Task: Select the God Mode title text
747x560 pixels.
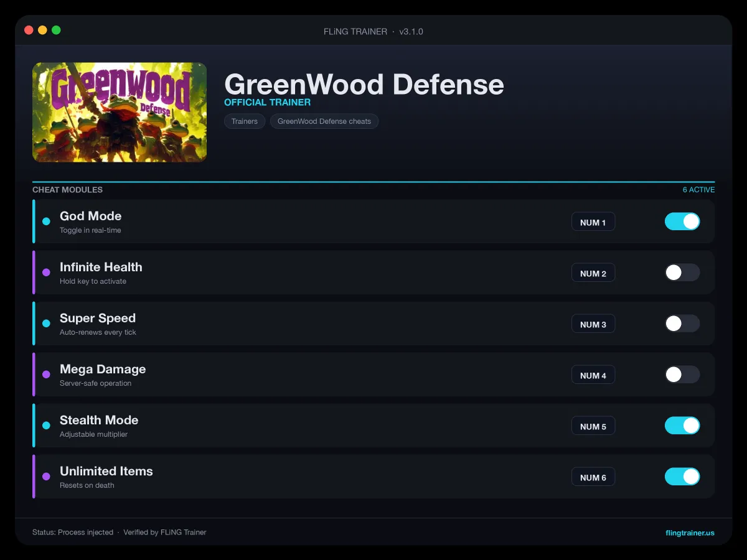Action: click(91, 216)
